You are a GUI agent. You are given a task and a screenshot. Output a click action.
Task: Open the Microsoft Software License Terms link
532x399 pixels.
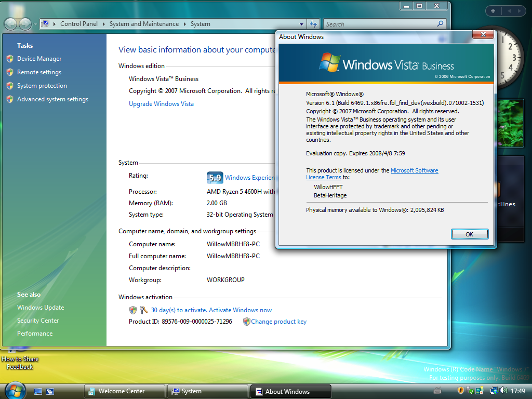[414, 170]
